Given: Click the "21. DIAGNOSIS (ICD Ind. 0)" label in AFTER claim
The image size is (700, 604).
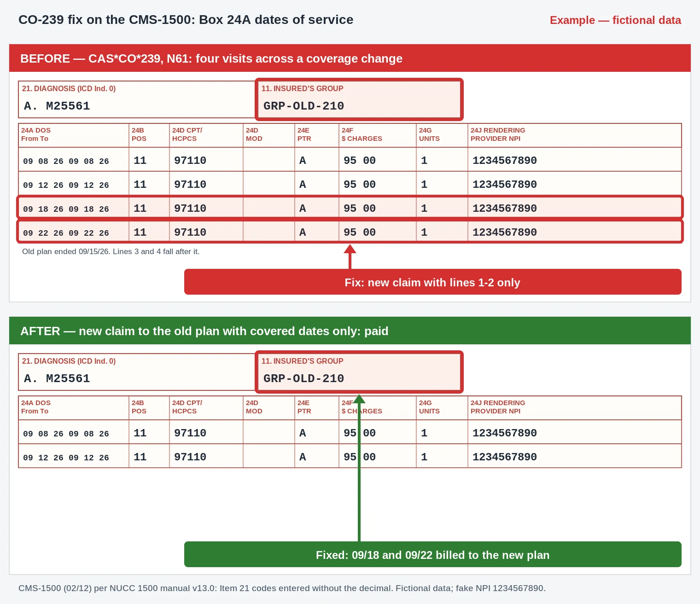Looking at the screenshot, I should coord(69,361).
